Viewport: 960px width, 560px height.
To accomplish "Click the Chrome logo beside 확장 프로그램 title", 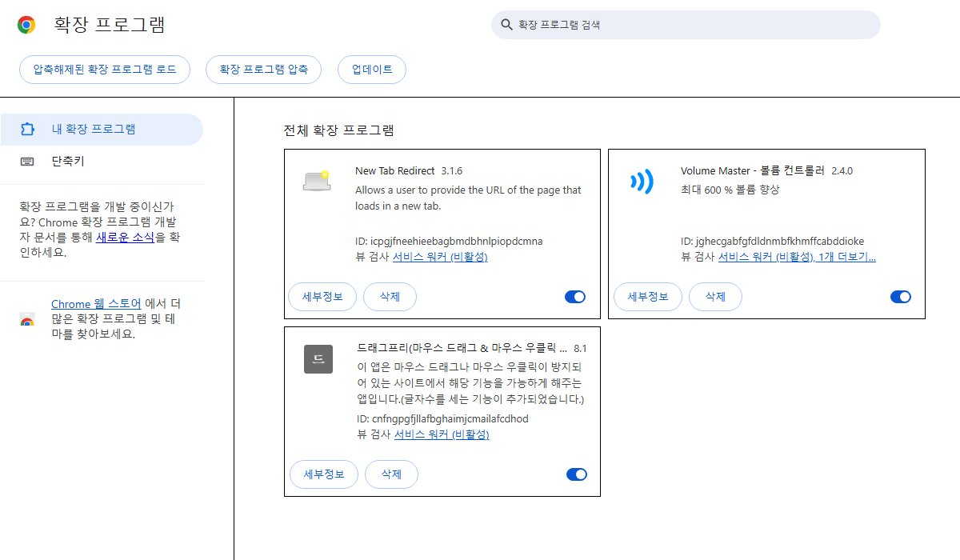I will pyautogui.click(x=26, y=25).
